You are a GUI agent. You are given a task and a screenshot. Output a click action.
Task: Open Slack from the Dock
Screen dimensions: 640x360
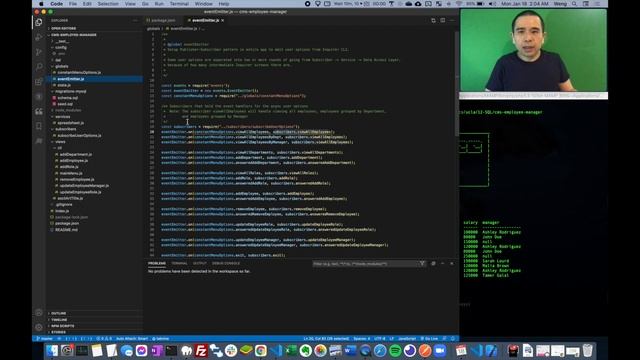(231, 351)
